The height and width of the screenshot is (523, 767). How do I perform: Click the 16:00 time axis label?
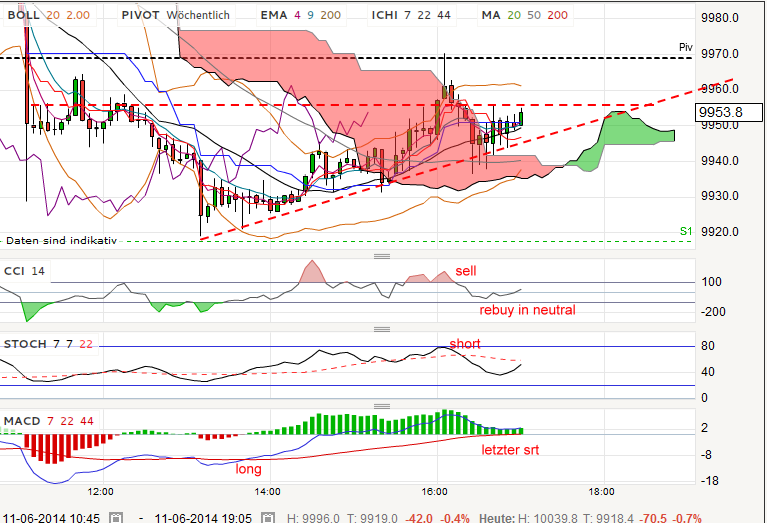435,492
